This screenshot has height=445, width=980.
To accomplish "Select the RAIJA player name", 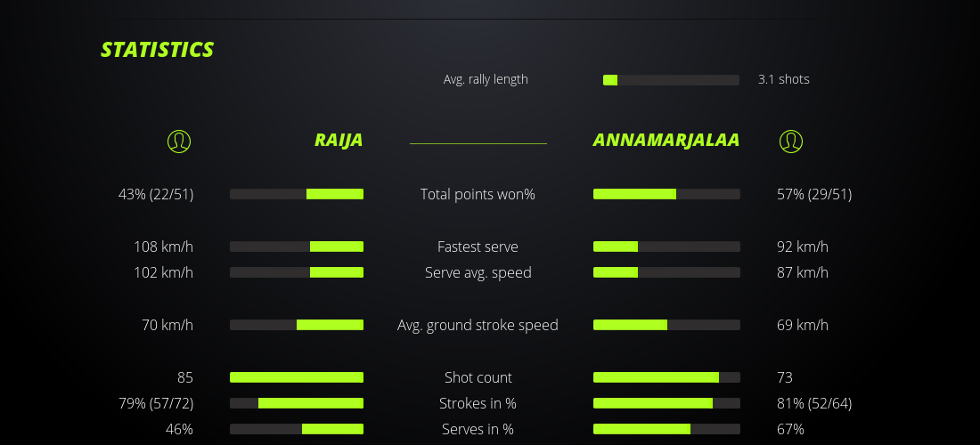I will click(x=339, y=140).
